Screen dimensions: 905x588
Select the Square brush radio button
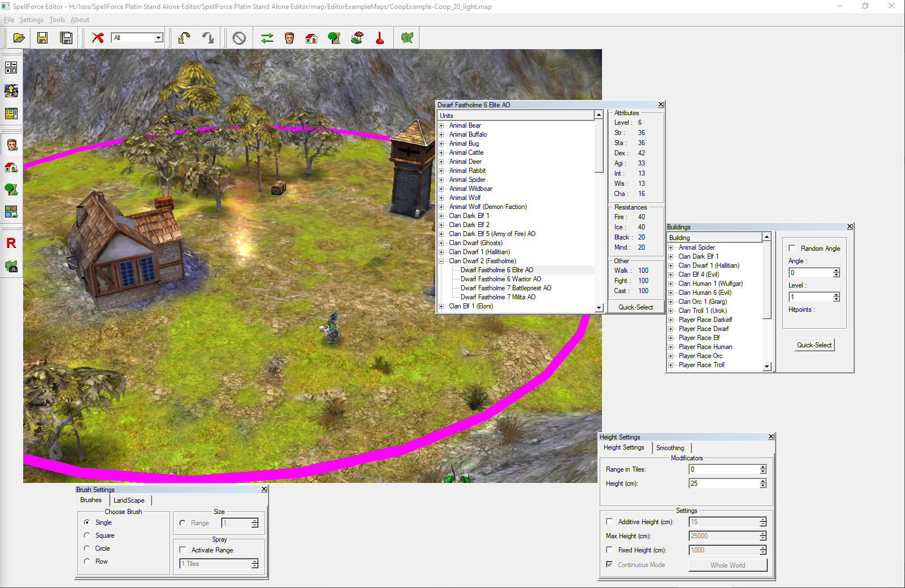86,535
